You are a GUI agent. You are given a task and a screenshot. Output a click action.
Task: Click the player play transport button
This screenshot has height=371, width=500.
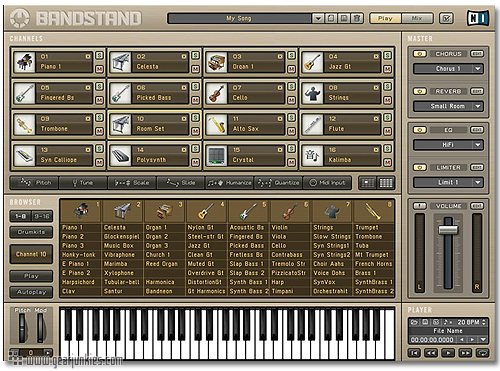point(448,353)
